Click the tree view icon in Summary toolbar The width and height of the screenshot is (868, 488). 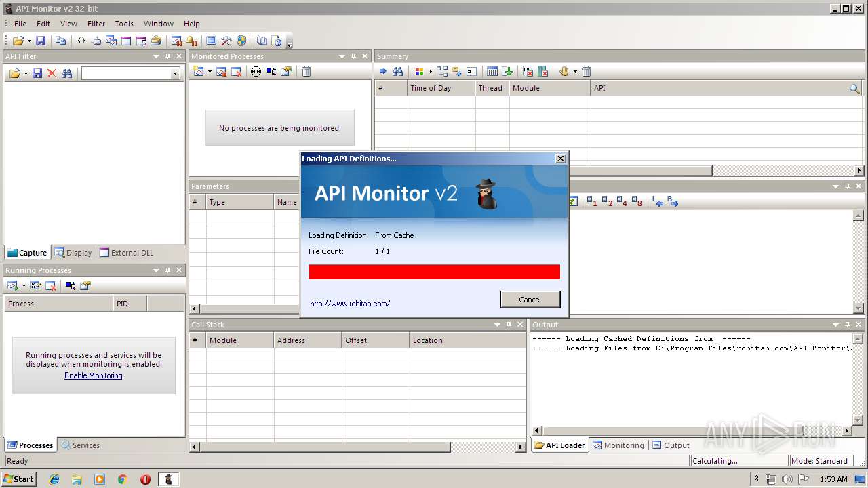[442, 71]
